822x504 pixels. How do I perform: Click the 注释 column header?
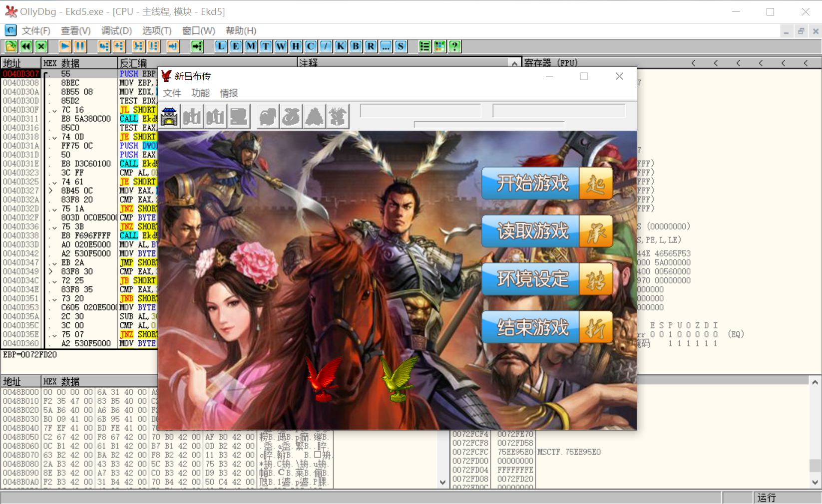click(403, 63)
